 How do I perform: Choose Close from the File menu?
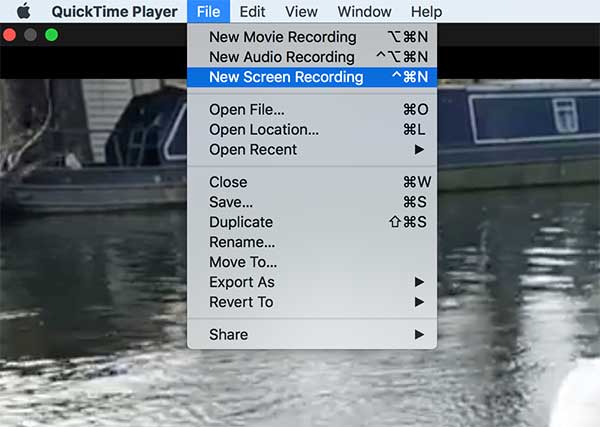click(312, 182)
